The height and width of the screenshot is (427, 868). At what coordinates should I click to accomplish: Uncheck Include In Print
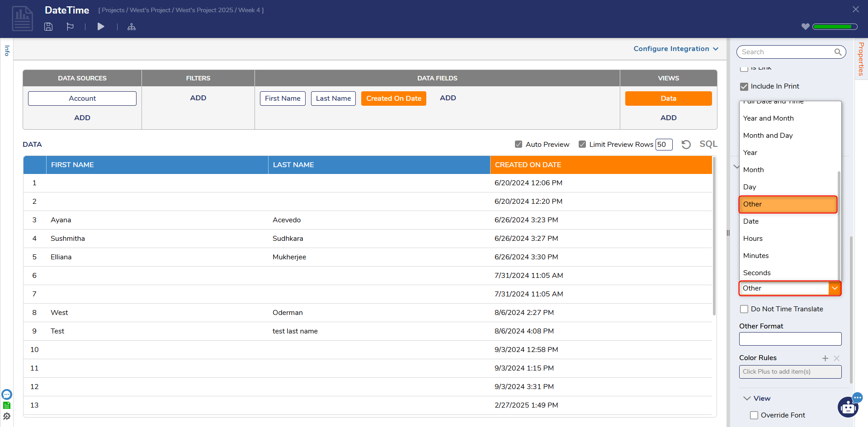click(x=744, y=86)
